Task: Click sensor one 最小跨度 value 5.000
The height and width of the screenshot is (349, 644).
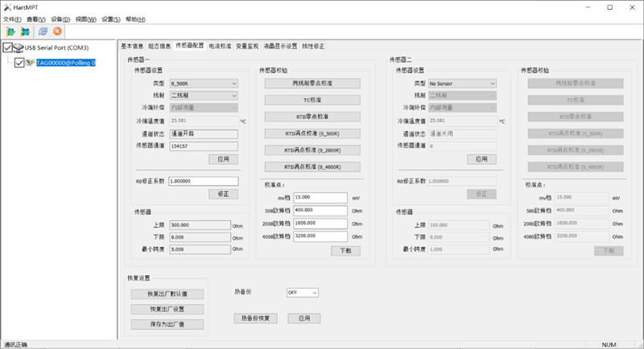Action: [x=200, y=249]
